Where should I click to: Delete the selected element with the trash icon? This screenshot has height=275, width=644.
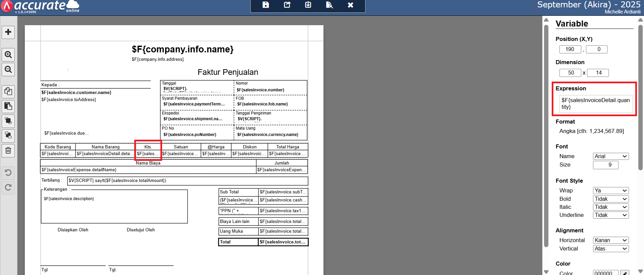point(8,150)
